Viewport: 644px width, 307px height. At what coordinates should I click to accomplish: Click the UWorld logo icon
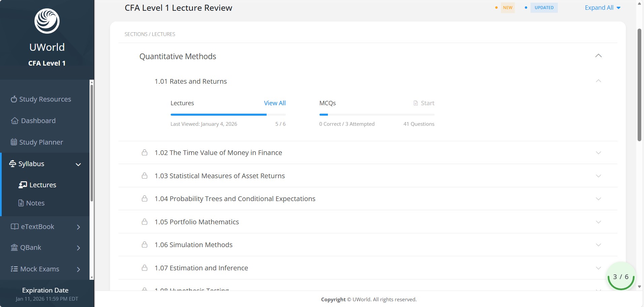pos(47,21)
